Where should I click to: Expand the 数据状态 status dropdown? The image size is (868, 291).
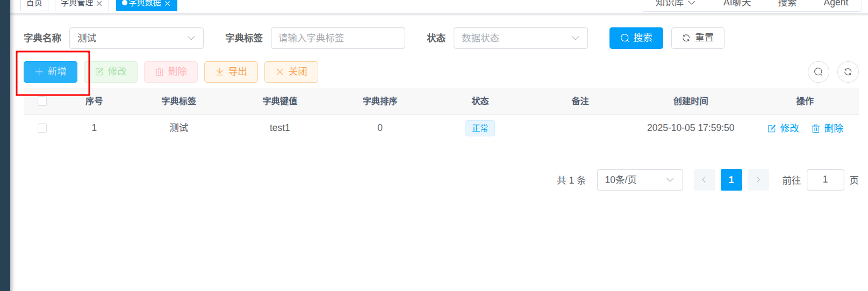click(x=520, y=38)
